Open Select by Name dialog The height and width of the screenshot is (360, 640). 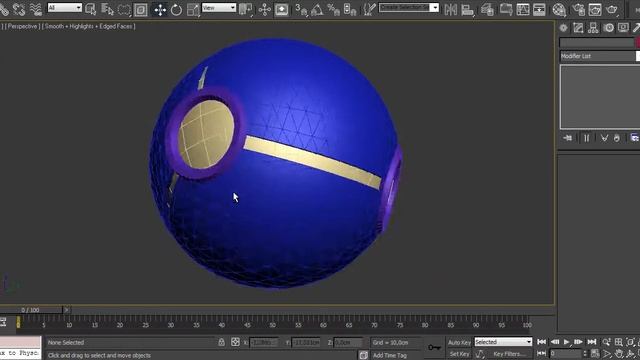(107, 9)
